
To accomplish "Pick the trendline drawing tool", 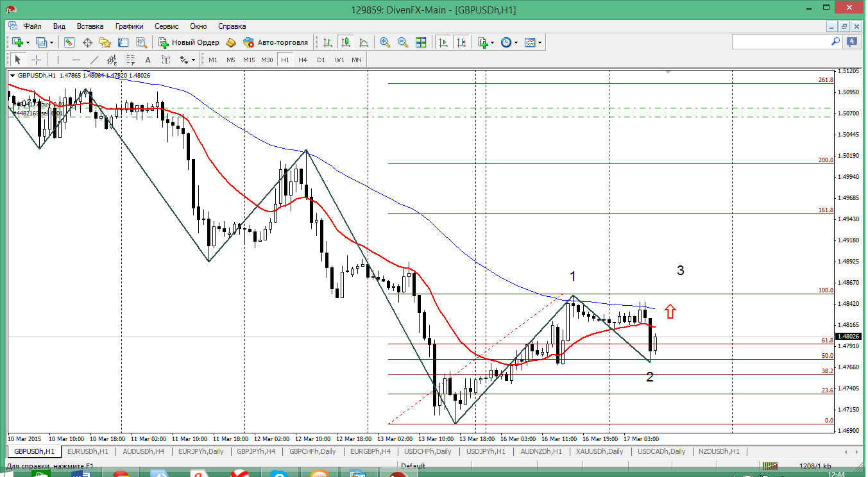I will pos(94,60).
